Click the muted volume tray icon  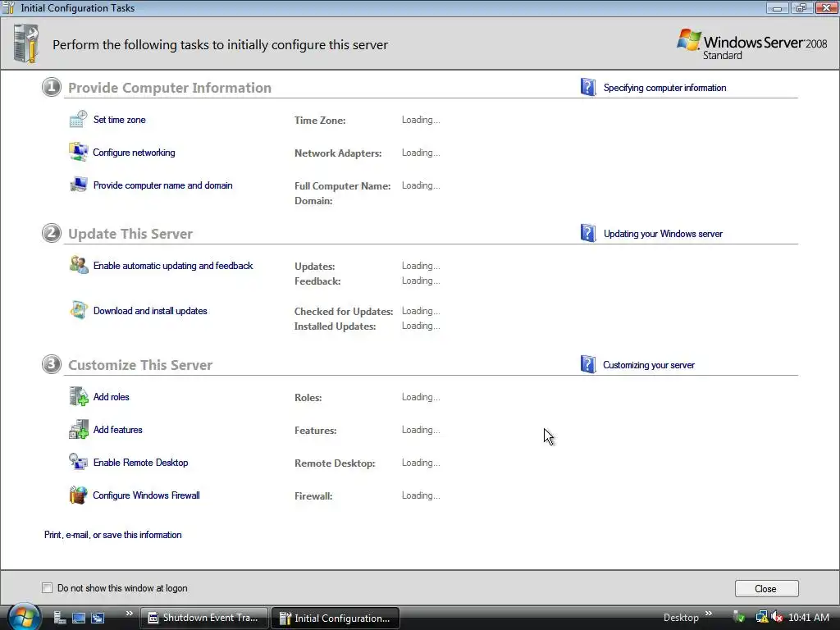point(777,617)
